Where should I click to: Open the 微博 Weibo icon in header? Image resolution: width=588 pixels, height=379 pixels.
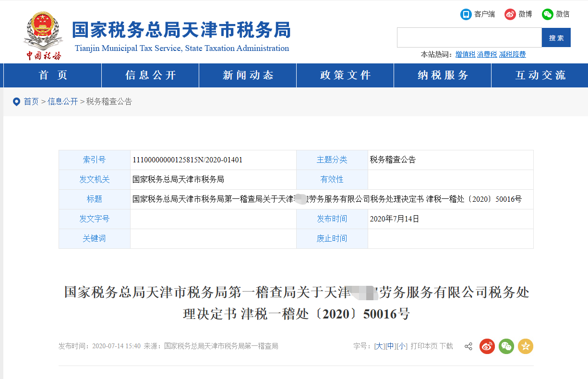[510, 14]
